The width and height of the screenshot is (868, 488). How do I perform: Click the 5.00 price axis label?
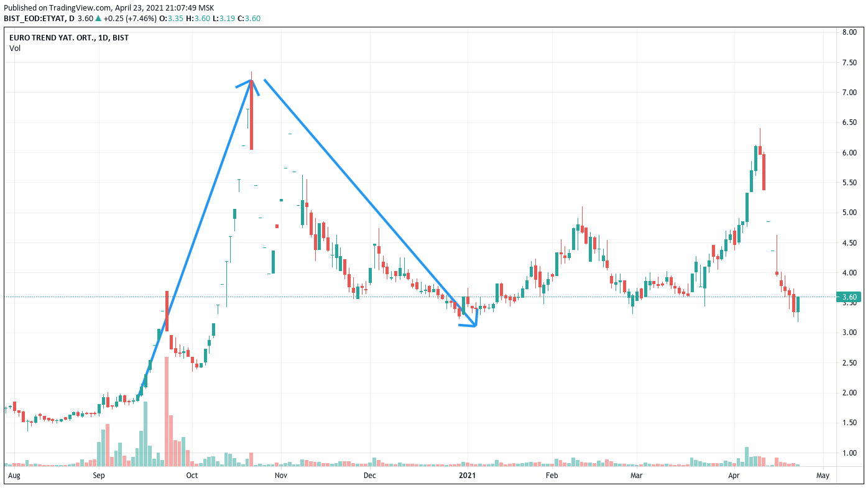(x=849, y=213)
